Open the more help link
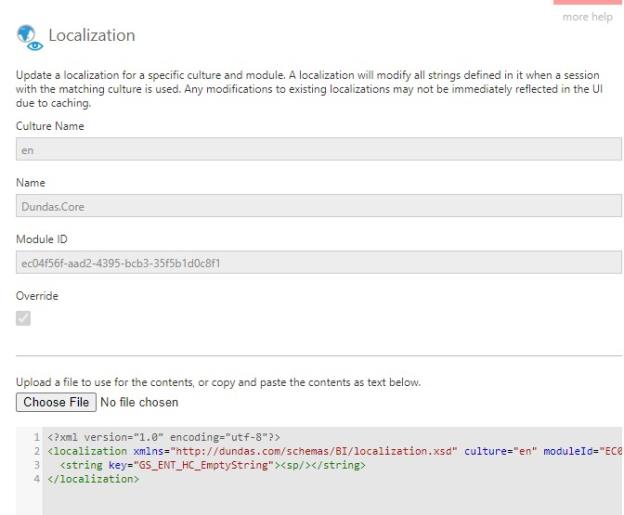Viewport: 624px width, 515px height. 588,18
